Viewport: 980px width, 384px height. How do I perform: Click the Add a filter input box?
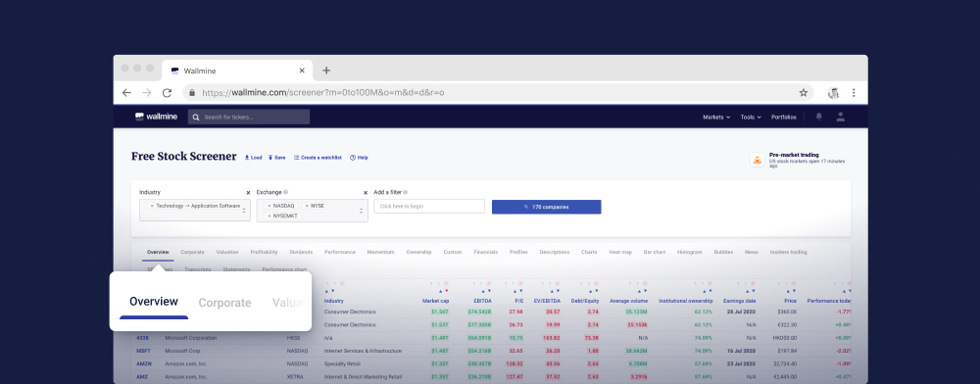tap(429, 206)
